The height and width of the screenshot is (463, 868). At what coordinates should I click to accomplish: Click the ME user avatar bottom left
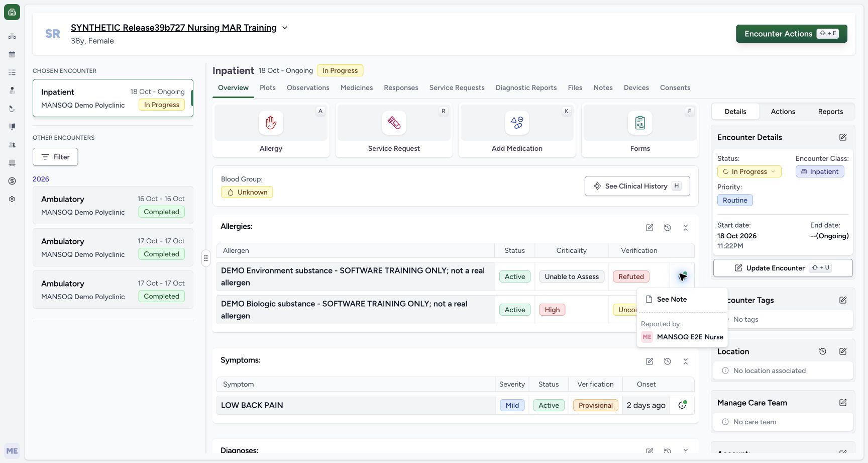[x=12, y=451]
